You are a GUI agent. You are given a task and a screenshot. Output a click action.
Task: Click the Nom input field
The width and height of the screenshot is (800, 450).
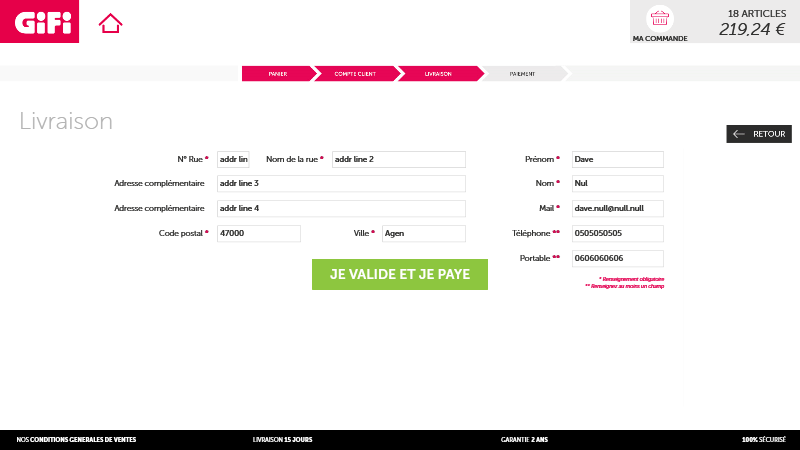click(x=617, y=184)
